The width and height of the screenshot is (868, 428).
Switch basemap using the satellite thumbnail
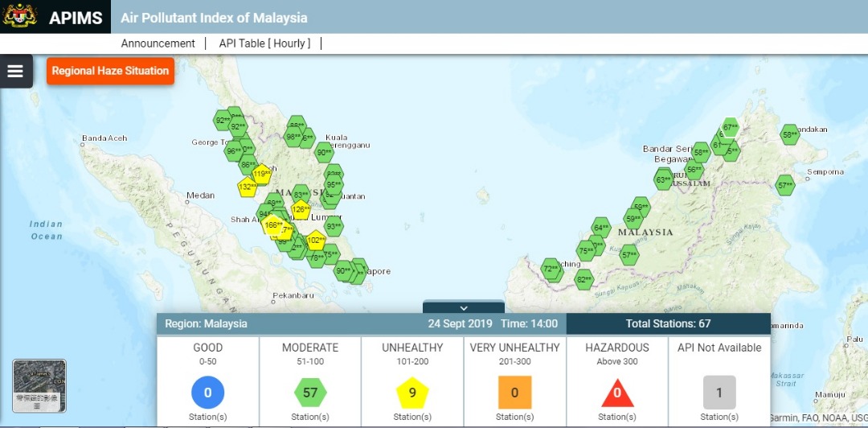click(39, 386)
